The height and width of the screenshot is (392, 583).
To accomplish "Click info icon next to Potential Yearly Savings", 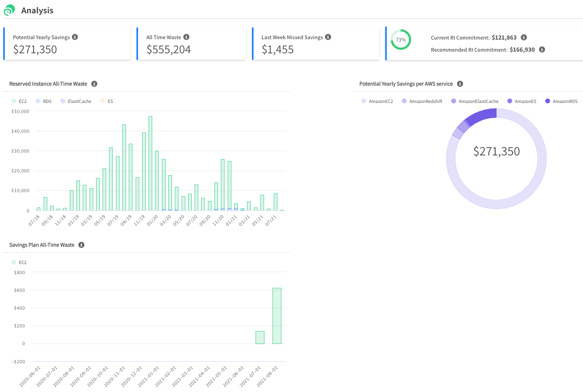I will [x=75, y=37].
